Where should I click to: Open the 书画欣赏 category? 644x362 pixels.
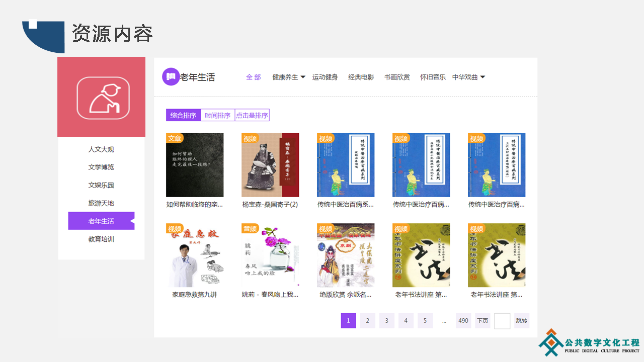tap(397, 77)
